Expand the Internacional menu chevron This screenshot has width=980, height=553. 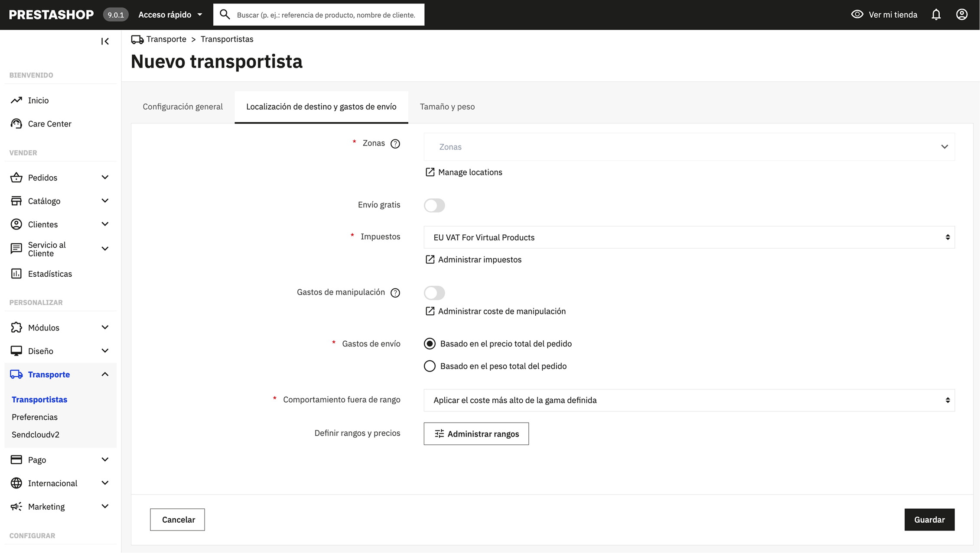(105, 483)
